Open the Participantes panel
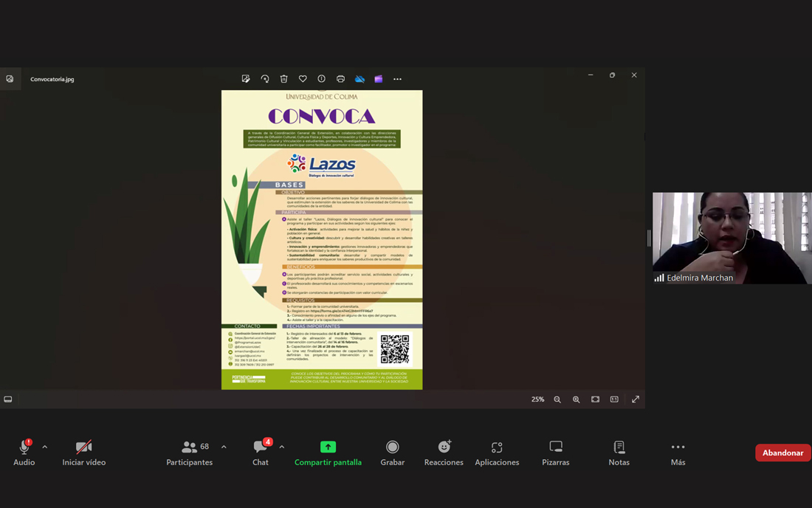Viewport: 812px width, 508px height. 190,452
